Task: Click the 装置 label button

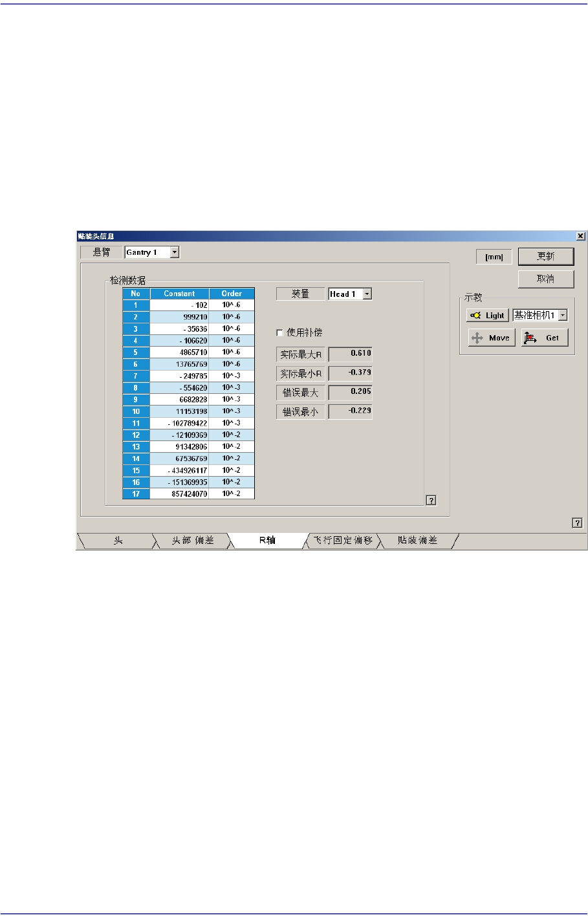Action: click(x=300, y=294)
